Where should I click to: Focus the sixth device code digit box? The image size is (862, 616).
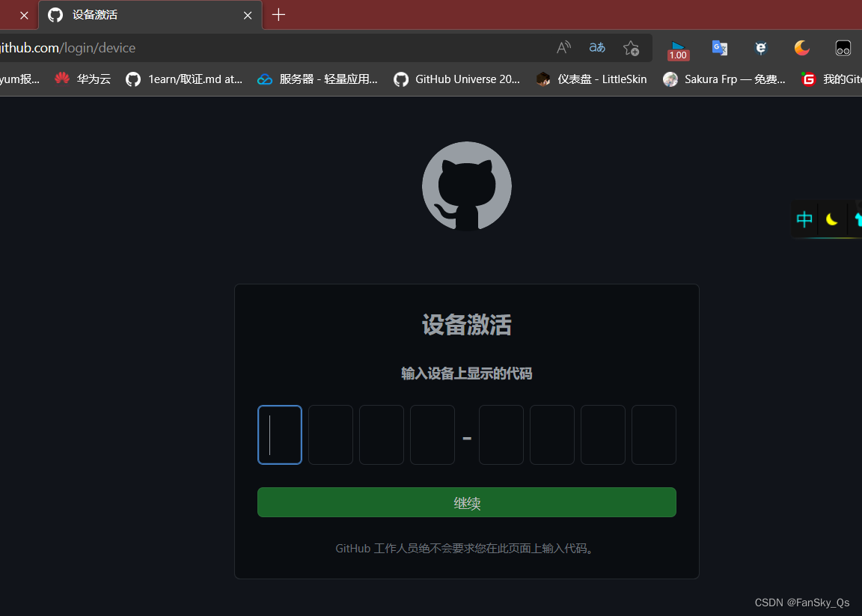pos(552,435)
